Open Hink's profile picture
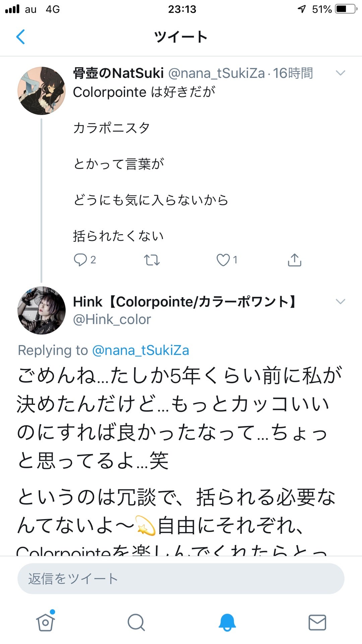This screenshot has width=362, height=644. tap(42, 310)
